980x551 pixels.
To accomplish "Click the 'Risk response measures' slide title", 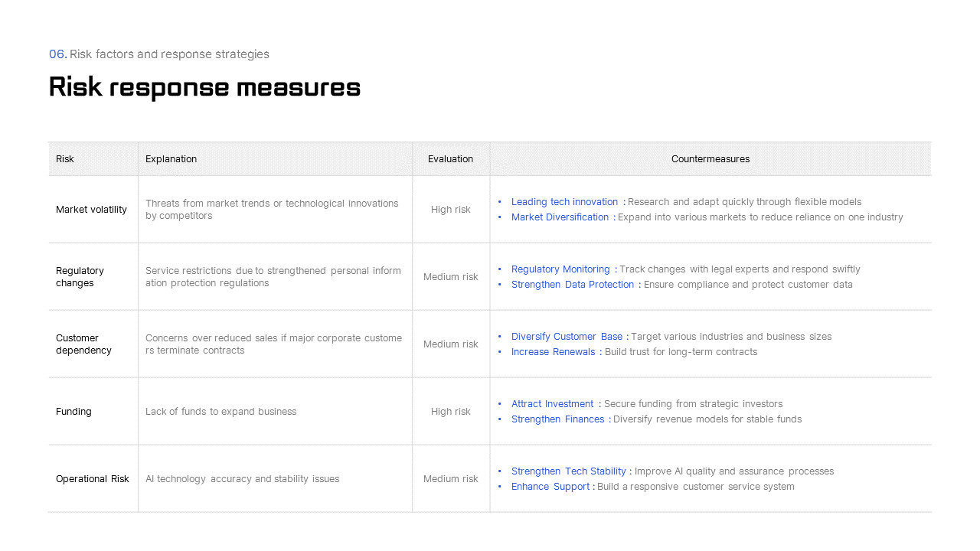I will [204, 87].
